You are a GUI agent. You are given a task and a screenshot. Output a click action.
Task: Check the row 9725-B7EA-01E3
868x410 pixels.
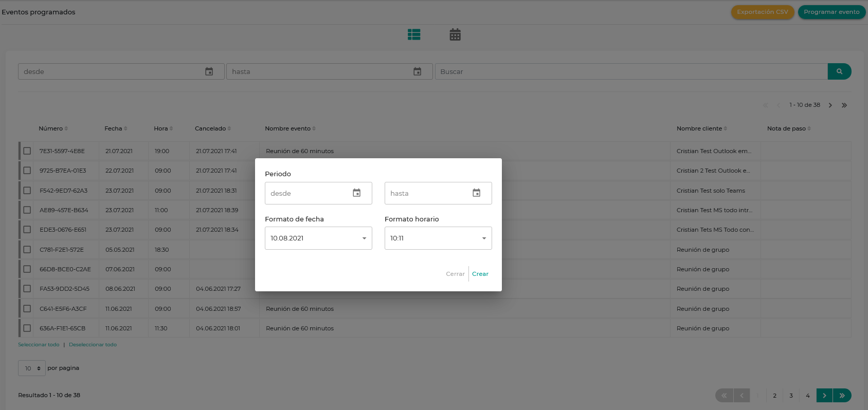tap(27, 171)
